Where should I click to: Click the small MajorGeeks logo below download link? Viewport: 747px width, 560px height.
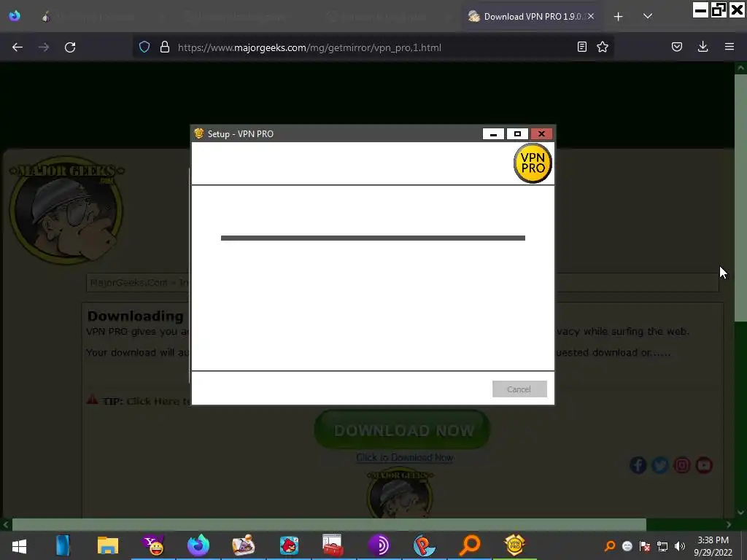click(x=400, y=494)
